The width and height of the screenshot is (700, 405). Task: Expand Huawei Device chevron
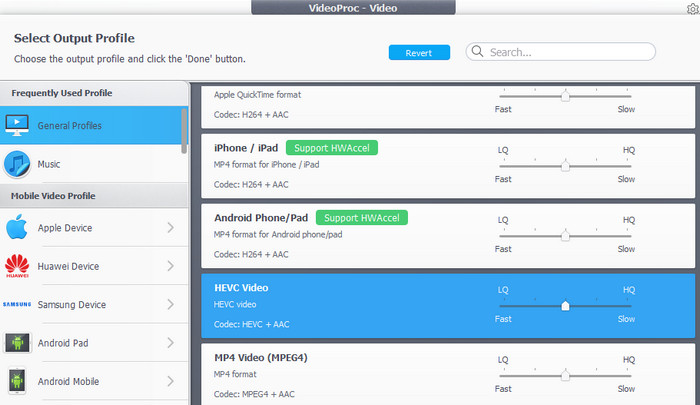[171, 266]
